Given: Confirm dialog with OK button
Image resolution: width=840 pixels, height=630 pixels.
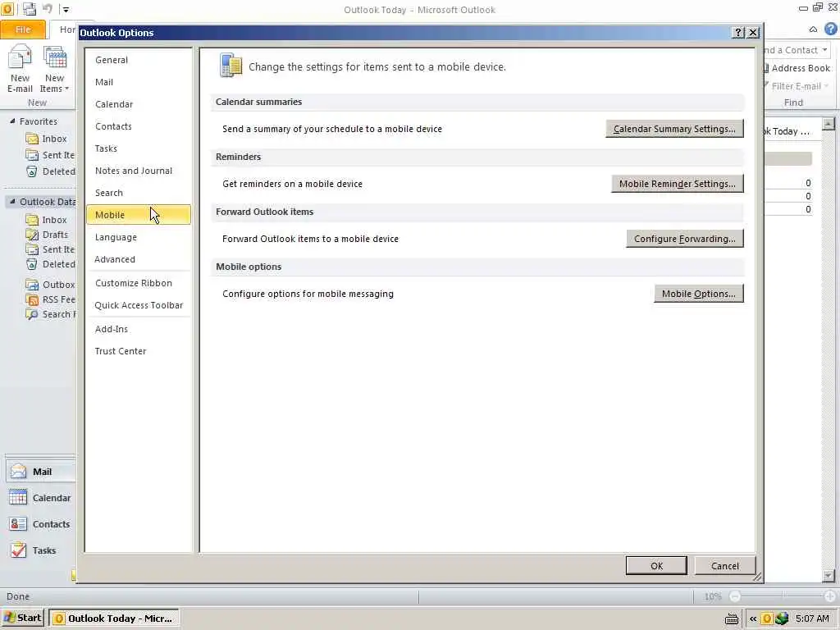Looking at the screenshot, I should pos(656,566).
